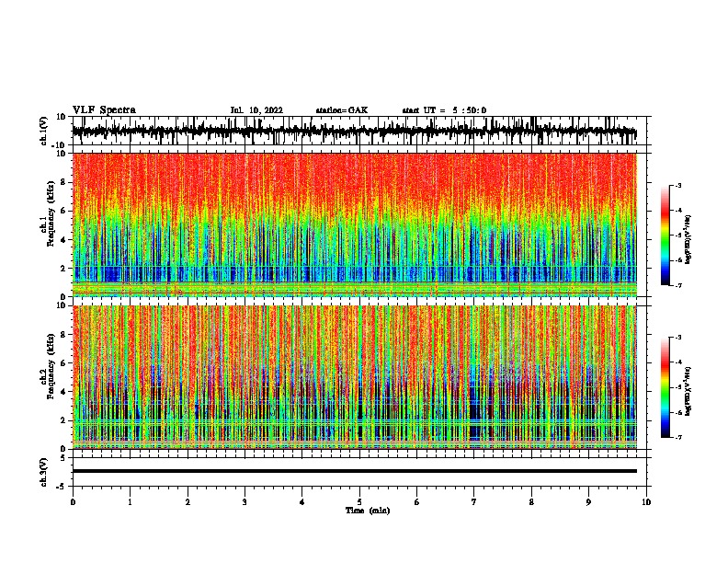Viewport: 728px width, 563px height.
Task: Click the "-7" label on ch.1 colorbar
Action: coord(678,285)
